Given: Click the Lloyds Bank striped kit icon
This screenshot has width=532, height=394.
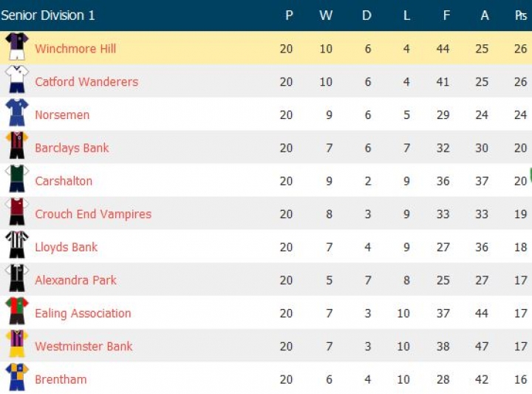Looking at the screenshot, I should point(16,245).
